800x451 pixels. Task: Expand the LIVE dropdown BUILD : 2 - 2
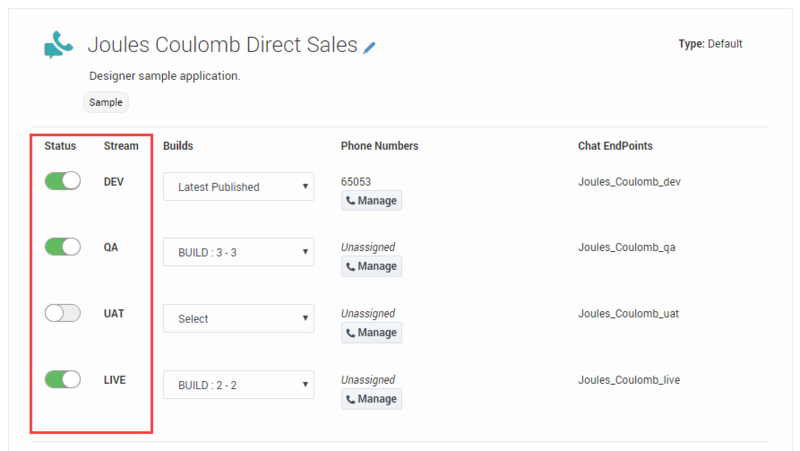[x=238, y=385]
